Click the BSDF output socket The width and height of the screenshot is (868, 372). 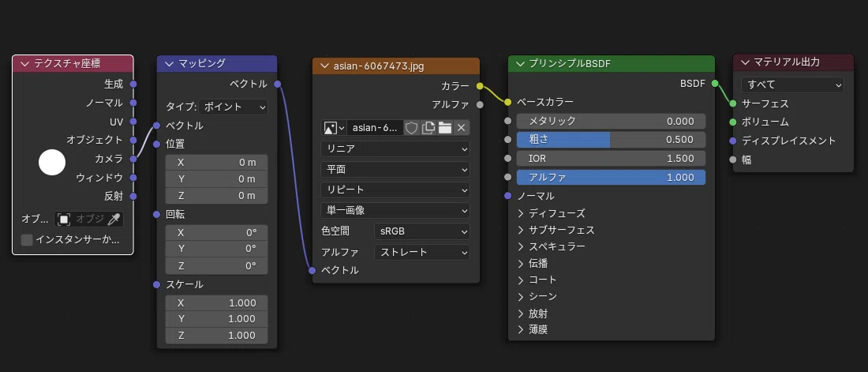[x=715, y=84]
